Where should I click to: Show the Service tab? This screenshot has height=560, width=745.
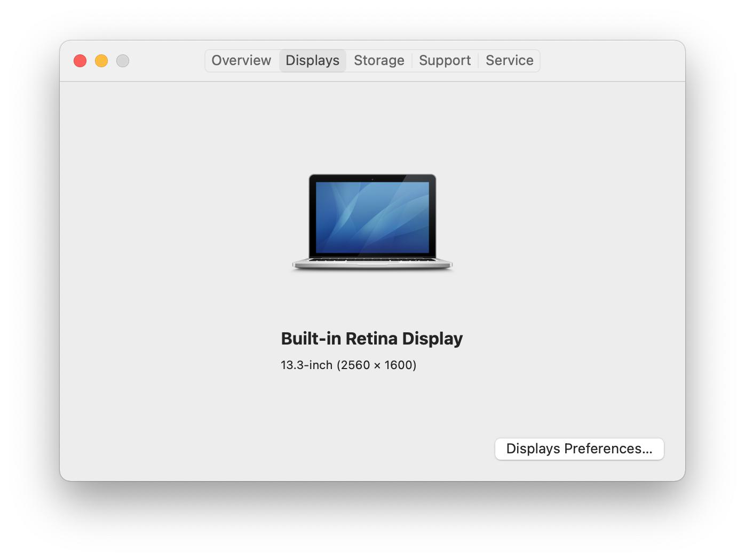tap(510, 60)
